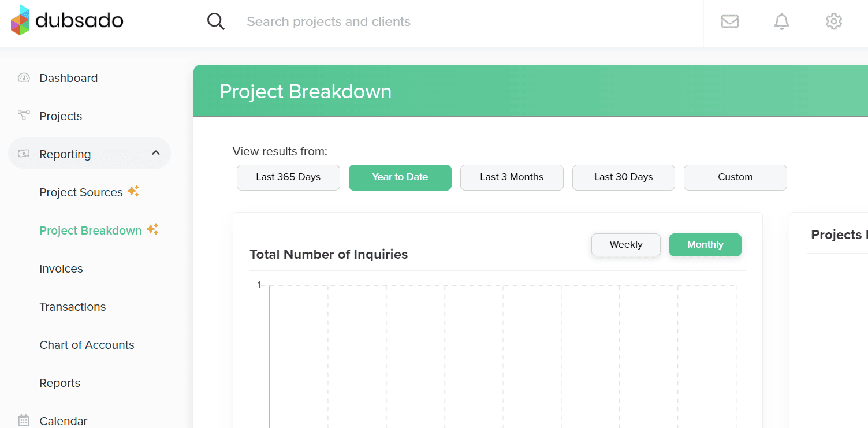
Task: Switch the chart to Weekly view
Action: click(625, 244)
